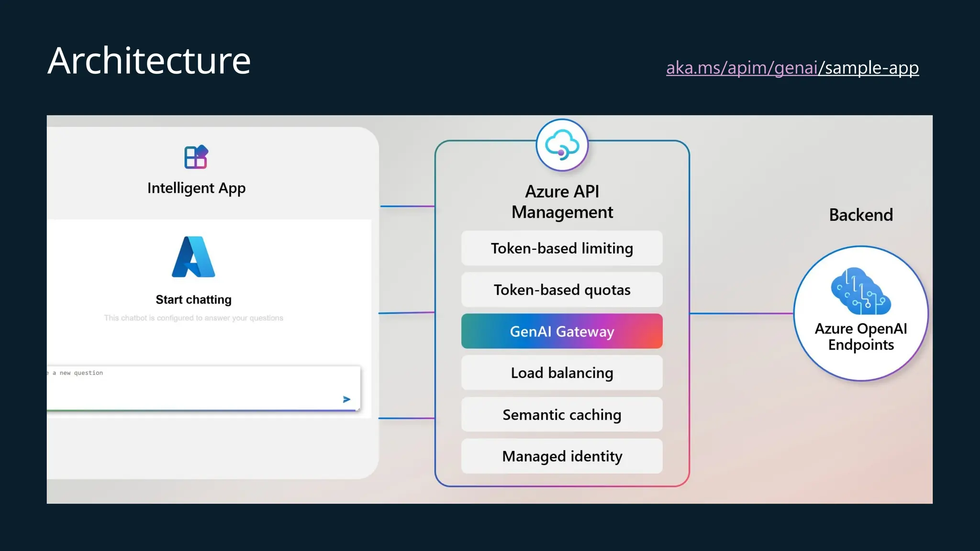Open the aka.ms/apim/genai/sample-app link
This screenshot has width=980, height=551.
tap(792, 68)
